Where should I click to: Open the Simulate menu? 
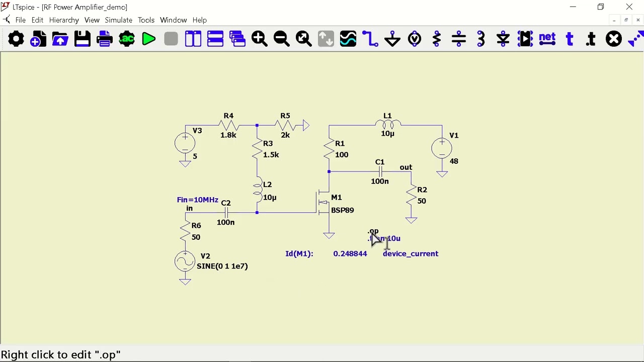[x=119, y=20]
